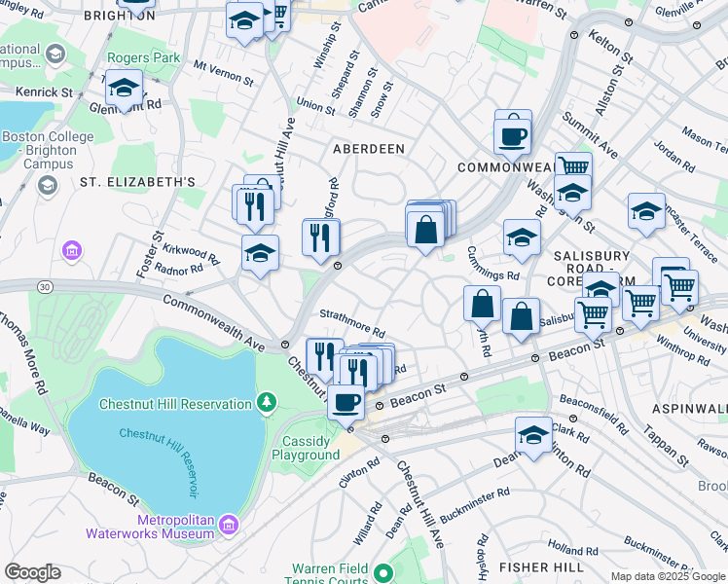This screenshot has height=584, width=728.
Task: Select the restaurant marker near Langford Rd
Action: 321,239
